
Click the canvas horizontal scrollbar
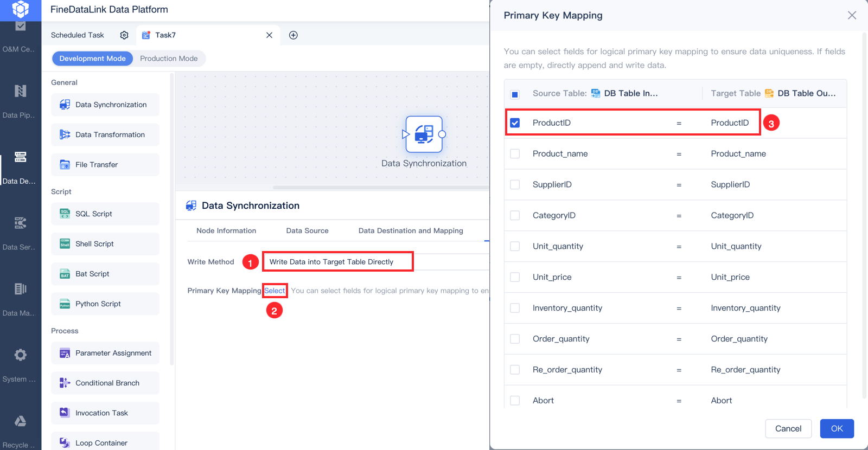click(381, 188)
